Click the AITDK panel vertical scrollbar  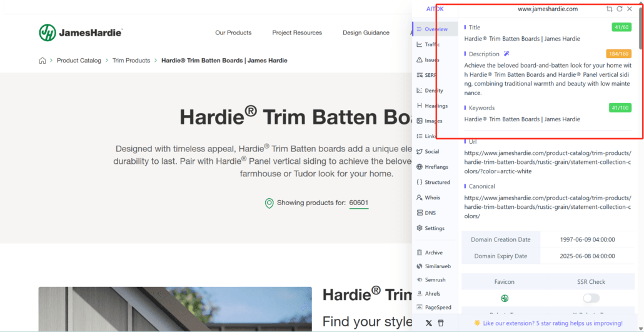pyautogui.click(x=641, y=29)
